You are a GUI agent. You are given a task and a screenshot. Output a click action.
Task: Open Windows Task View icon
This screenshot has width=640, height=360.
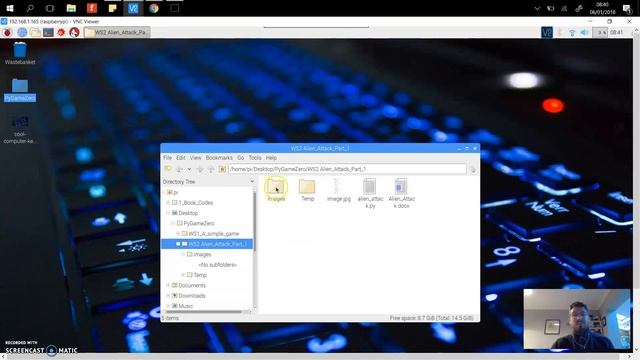coord(50,8)
